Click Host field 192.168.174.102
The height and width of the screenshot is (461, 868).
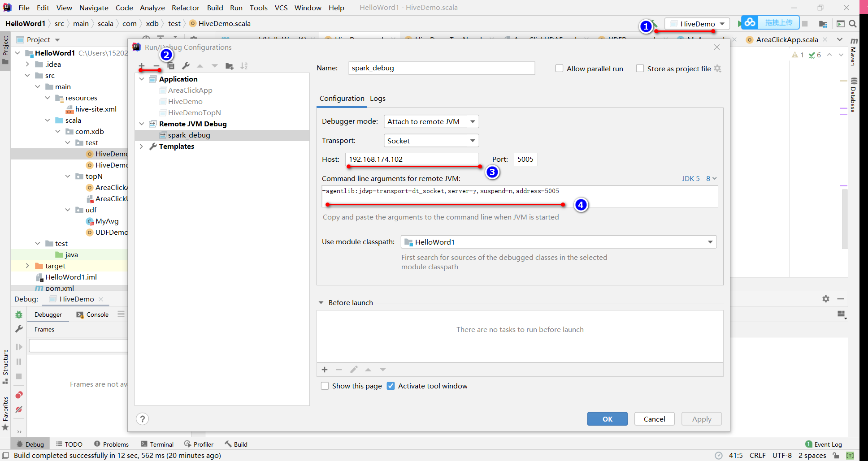[412, 159]
